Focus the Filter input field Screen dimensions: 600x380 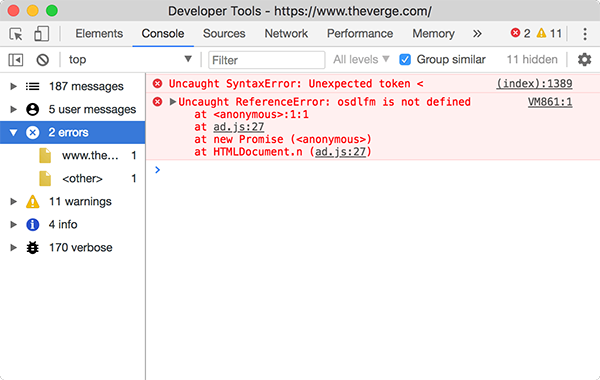click(267, 60)
